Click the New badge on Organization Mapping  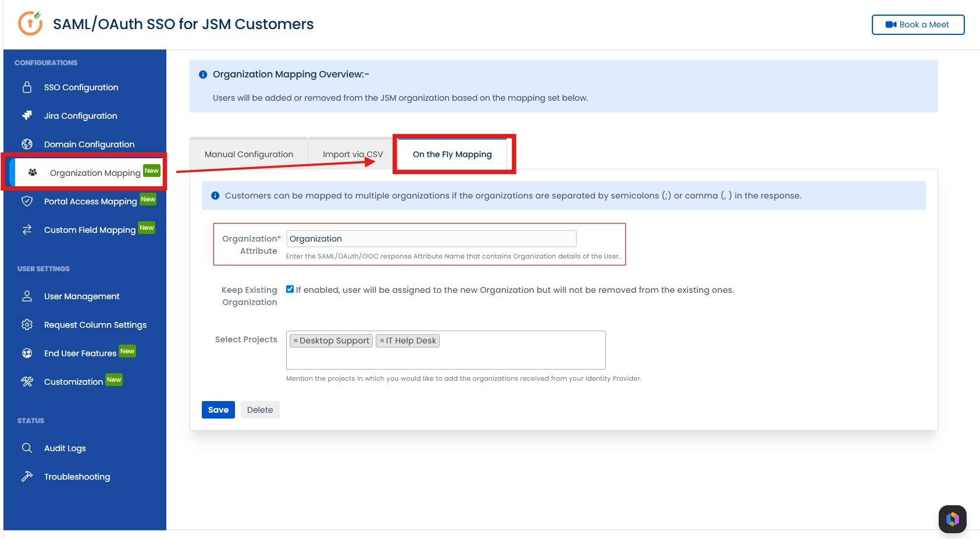pyautogui.click(x=152, y=171)
